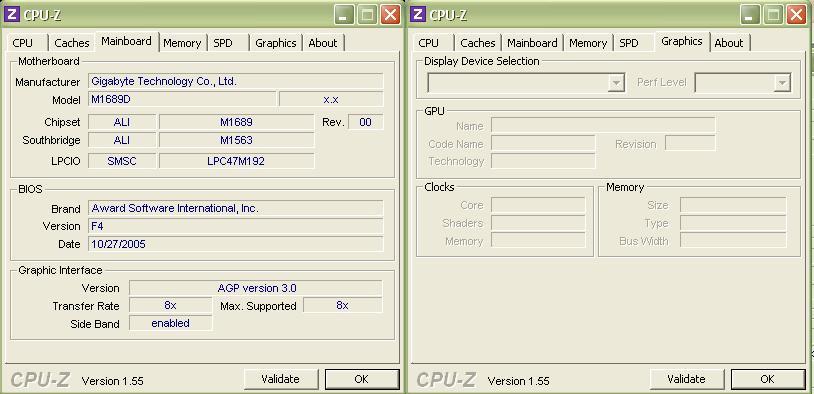
Task: Close the left CPU-Z window
Action: (390, 15)
